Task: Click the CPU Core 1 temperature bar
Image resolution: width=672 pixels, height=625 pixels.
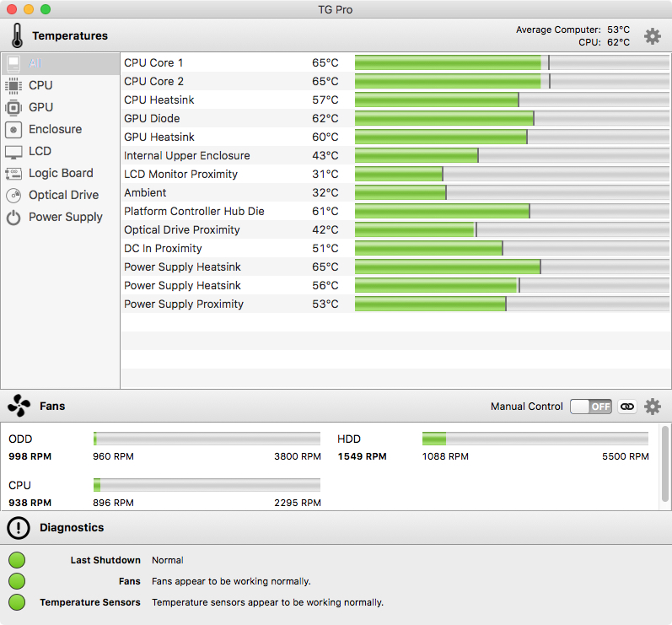Action: [512, 62]
